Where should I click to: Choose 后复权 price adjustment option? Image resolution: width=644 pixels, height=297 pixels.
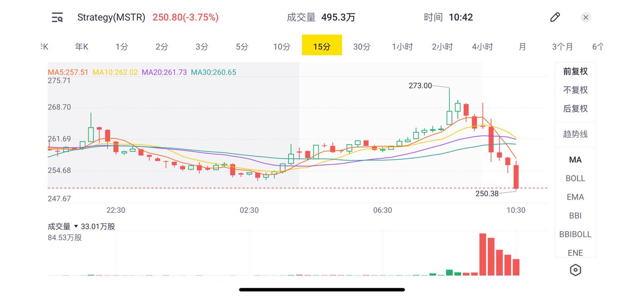point(575,109)
